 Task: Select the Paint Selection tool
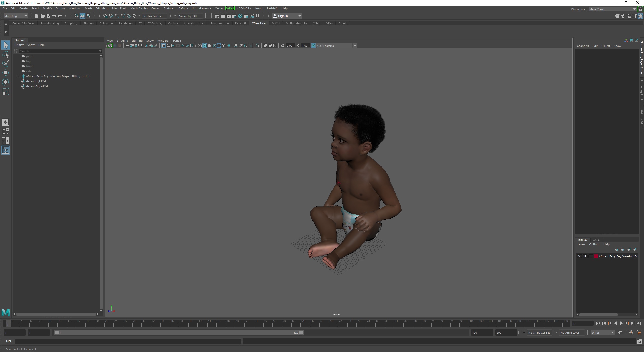pos(6,64)
